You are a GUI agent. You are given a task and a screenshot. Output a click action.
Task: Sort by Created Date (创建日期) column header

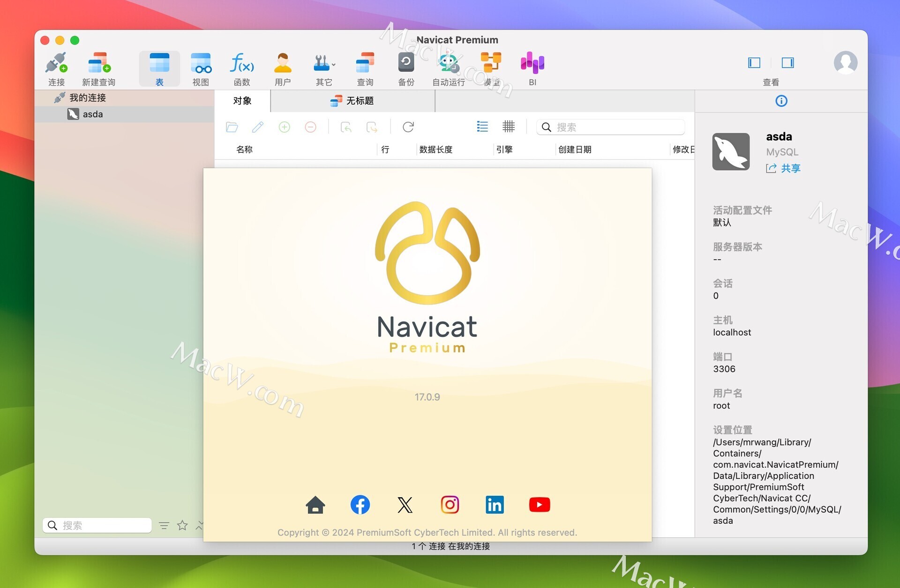575,149
